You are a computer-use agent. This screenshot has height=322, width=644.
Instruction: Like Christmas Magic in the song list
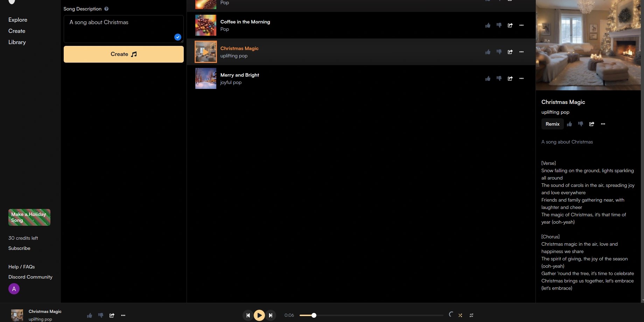coord(488,52)
